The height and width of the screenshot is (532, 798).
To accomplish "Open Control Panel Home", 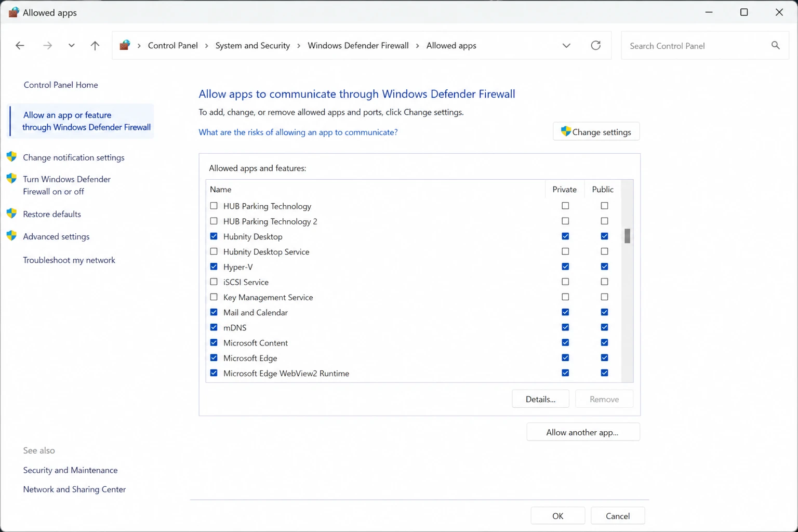I will (x=61, y=85).
